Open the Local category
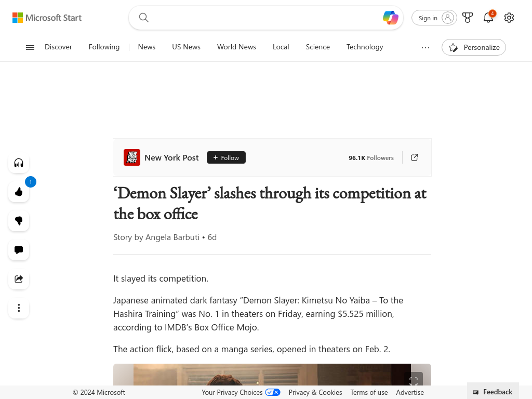 (x=281, y=47)
